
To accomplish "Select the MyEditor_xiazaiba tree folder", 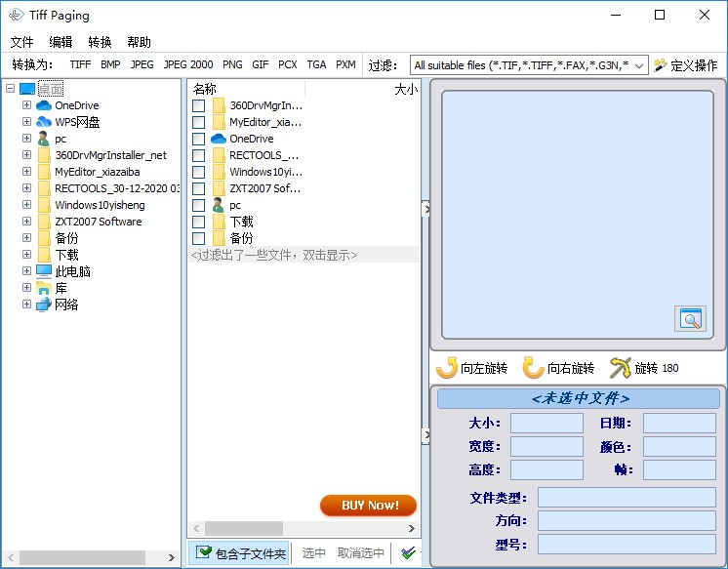I will pyautogui.click(x=97, y=172).
